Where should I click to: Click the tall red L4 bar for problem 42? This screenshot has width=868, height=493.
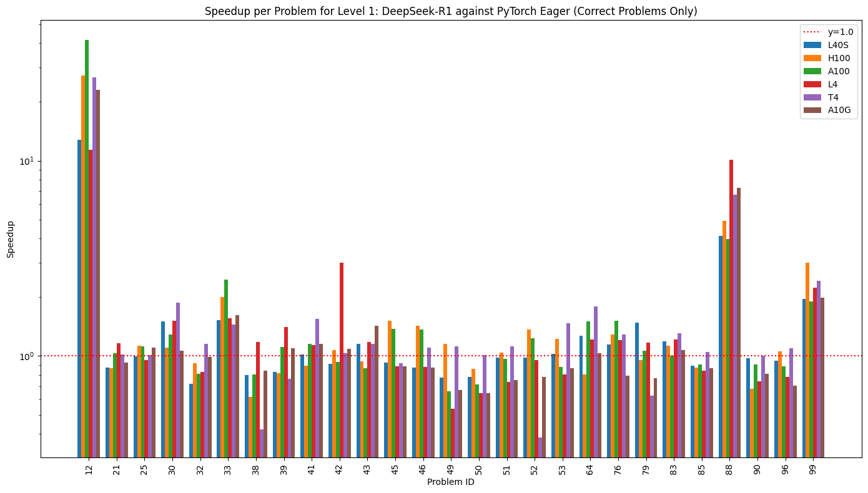[342, 360]
